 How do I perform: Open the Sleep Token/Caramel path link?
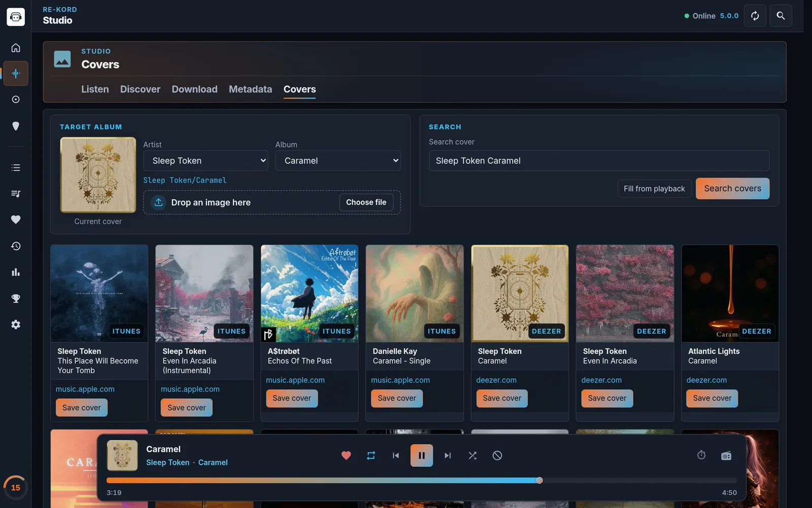pyautogui.click(x=185, y=180)
